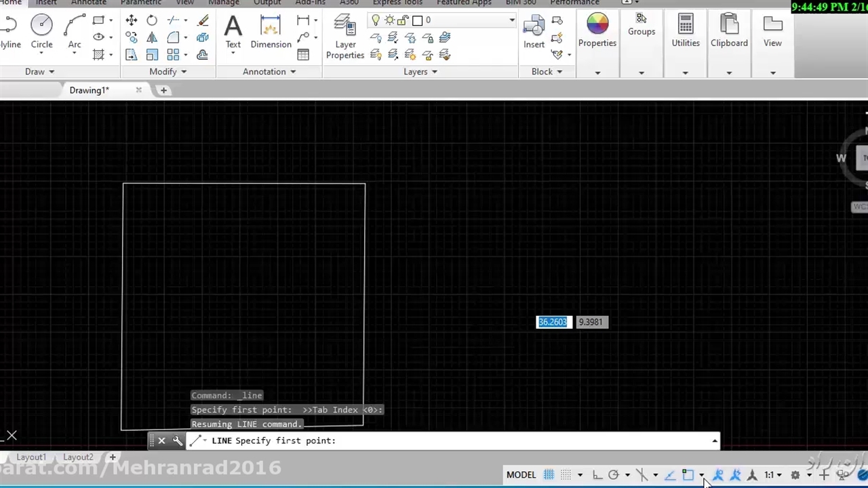Click the Rotate tool icon
The width and height of the screenshot is (868, 488).
pos(152,20)
